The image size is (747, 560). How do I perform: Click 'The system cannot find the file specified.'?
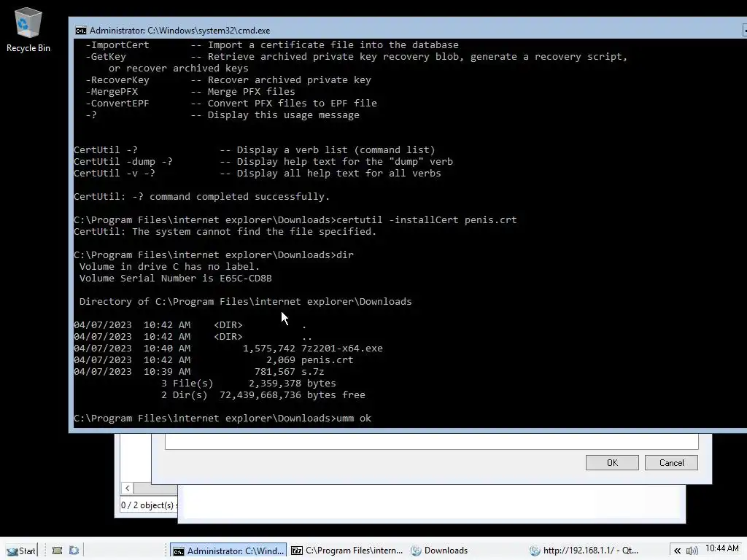click(254, 231)
